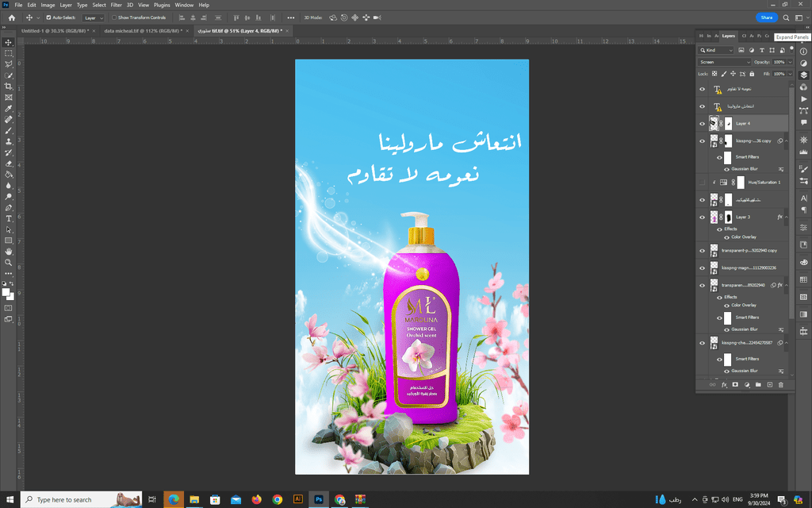
Task: Open the Actions panel play icon
Action: tap(804, 98)
